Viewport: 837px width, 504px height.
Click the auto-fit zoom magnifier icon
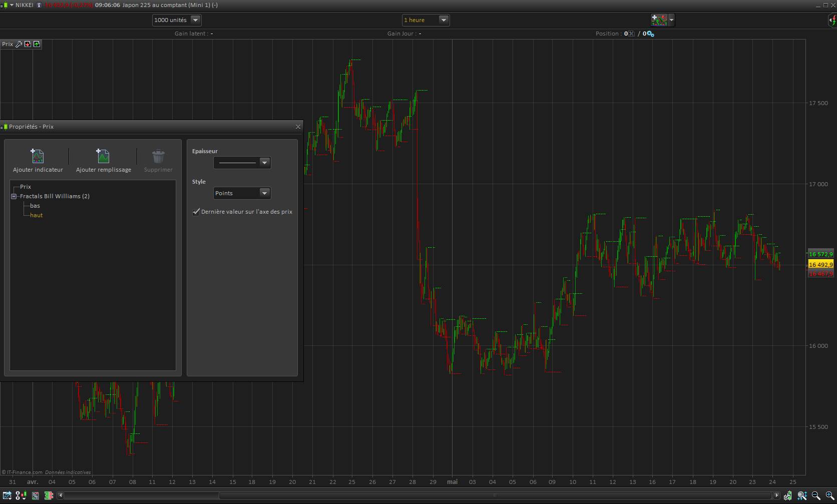(802, 495)
